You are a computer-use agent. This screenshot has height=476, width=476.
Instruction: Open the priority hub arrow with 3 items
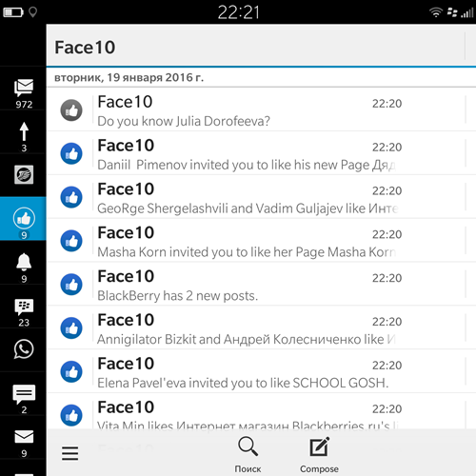click(24, 132)
